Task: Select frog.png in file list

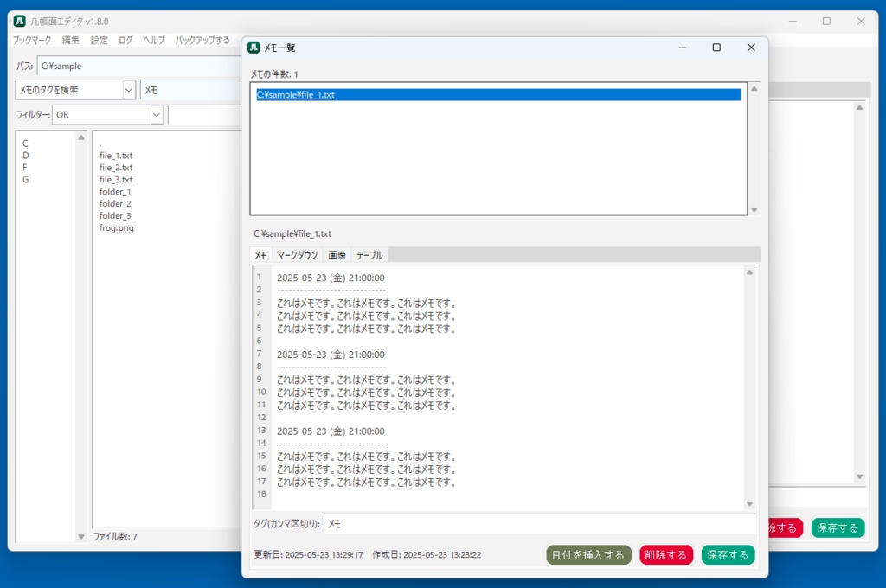Action: coord(117,227)
